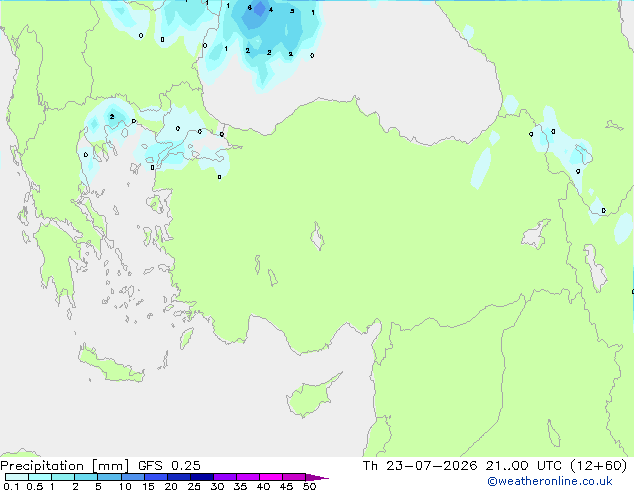Click the island of Crete on the map
This screenshot has height=490, width=634.
tap(110, 366)
